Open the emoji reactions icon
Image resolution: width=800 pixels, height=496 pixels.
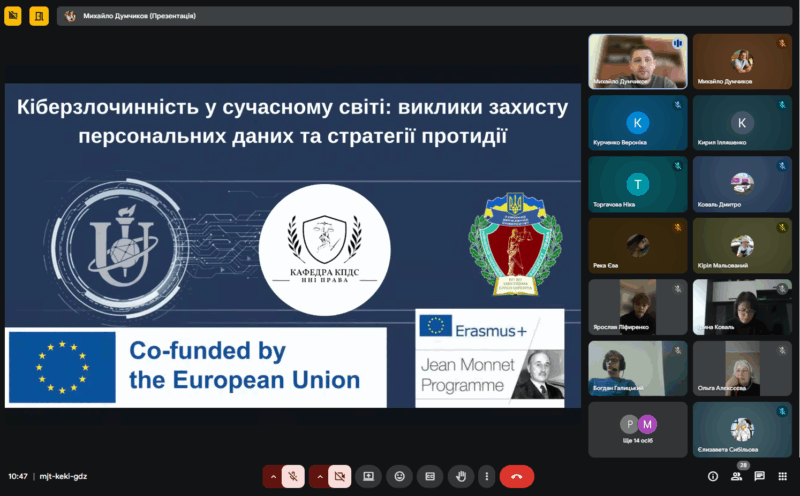click(x=400, y=477)
